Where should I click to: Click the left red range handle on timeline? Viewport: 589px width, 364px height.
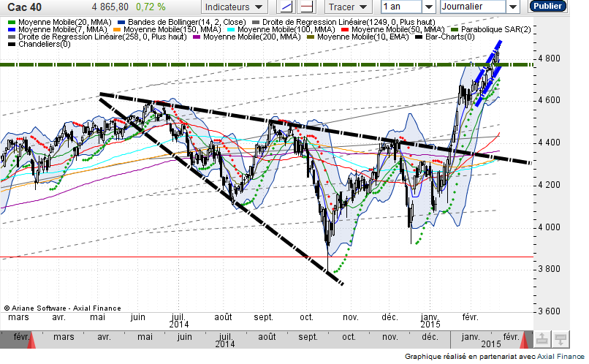(31, 340)
